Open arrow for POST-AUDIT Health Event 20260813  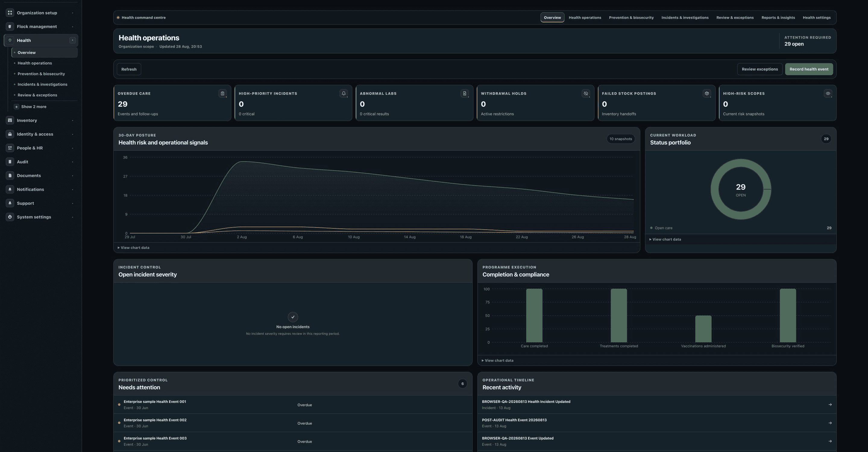(x=830, y=423)
